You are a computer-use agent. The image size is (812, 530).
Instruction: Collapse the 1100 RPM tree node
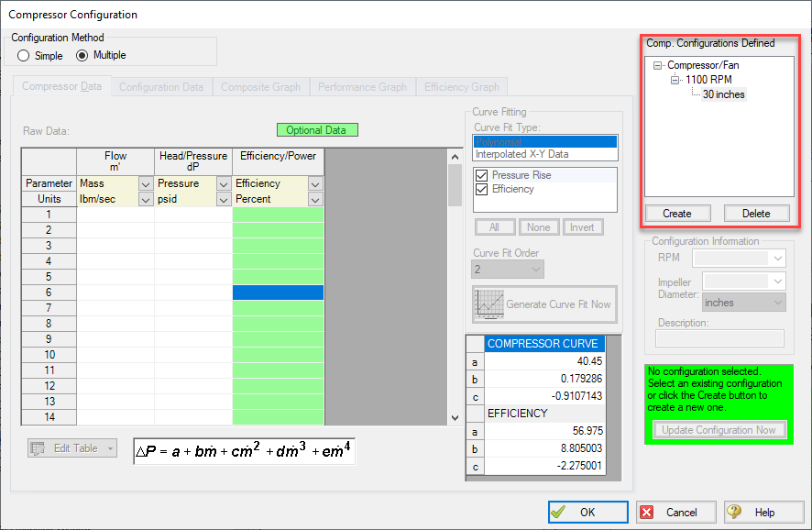pyautogui.click(x=676, y=80)
